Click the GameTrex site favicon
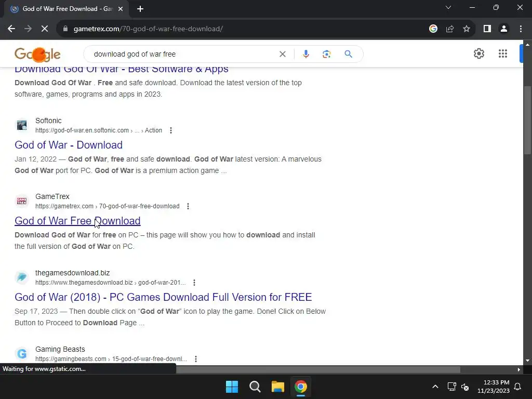 point(22,201)
